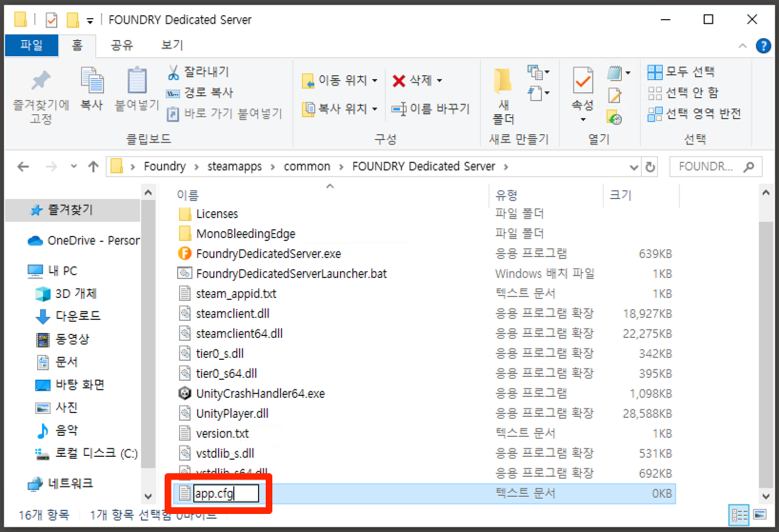
Task: Select FoundryDedicatedServerLauncher.bat file
Action: pos(291,274)
